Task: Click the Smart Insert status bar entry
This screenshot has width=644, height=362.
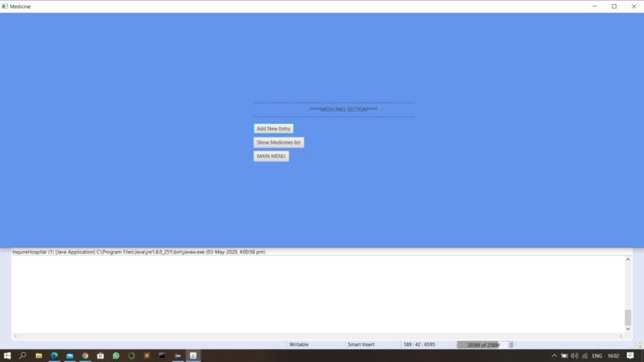Action: click(360, 344)
